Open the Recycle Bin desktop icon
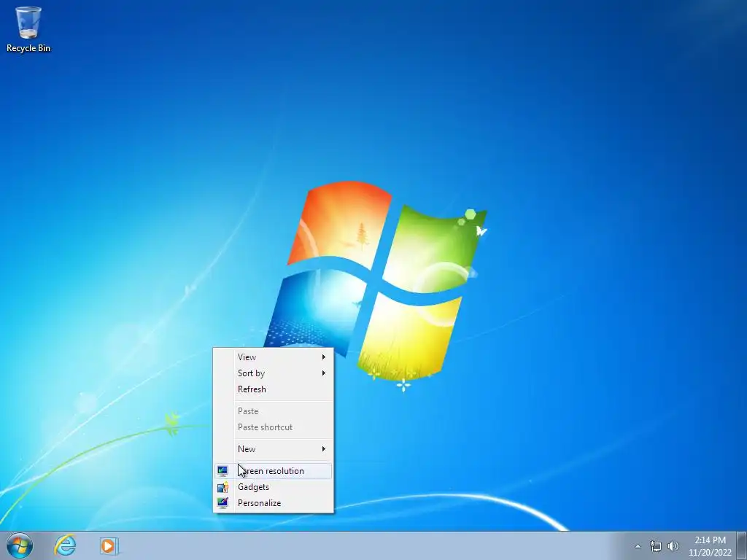 coord(28,28)
